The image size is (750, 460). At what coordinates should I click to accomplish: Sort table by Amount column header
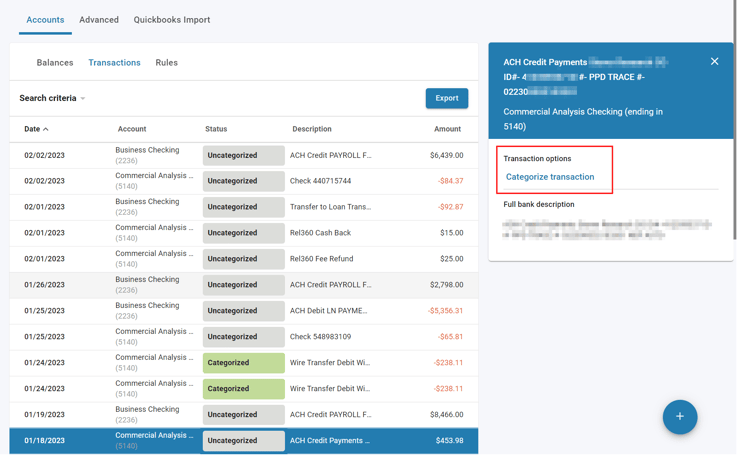tap(447, 130)
